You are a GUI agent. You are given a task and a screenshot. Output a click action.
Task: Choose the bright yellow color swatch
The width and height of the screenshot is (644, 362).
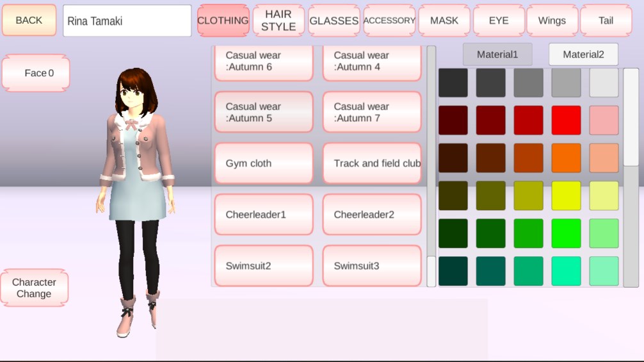click(x=566, y=196)
